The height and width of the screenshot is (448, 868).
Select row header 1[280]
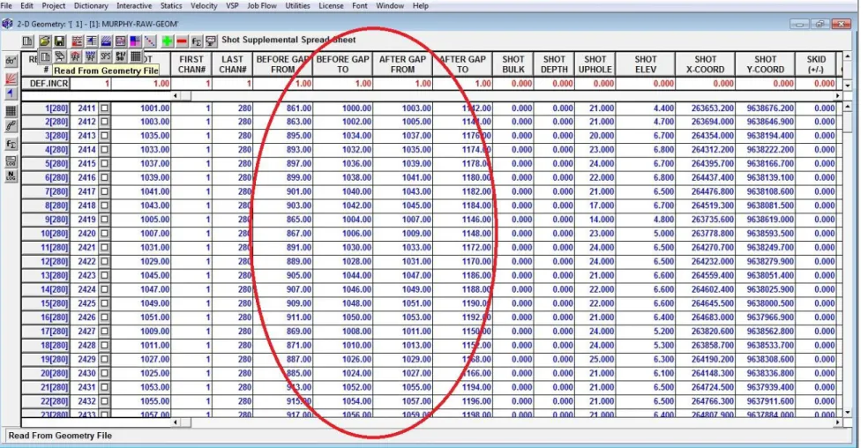[46, 108]
